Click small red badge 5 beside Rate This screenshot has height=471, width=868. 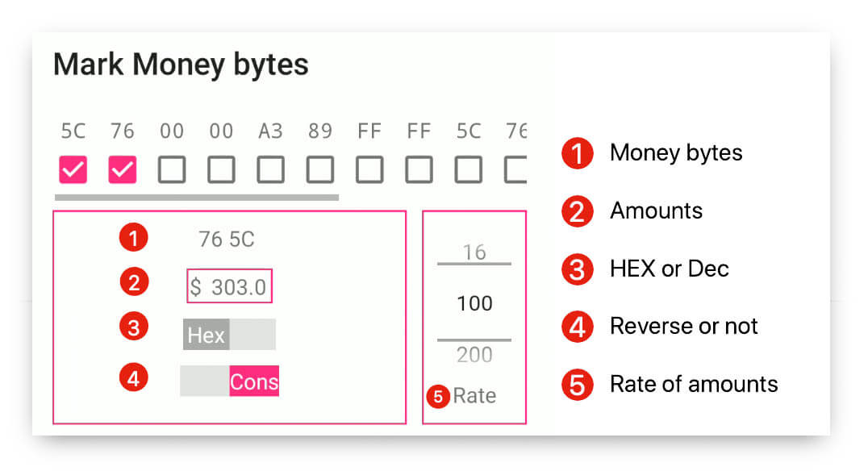click(439, 396)
